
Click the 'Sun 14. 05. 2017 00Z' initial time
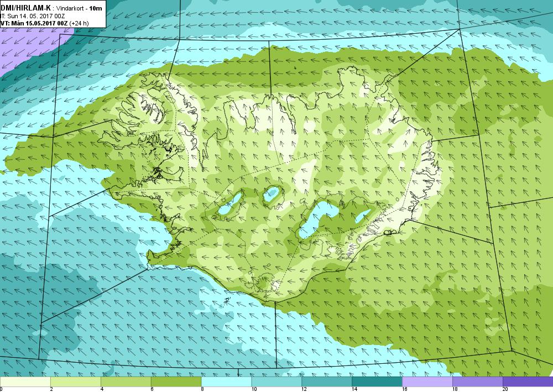click(36, 16)
